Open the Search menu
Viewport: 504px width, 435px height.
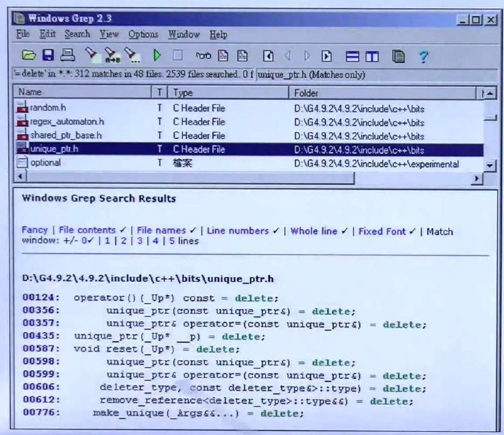pyautogui.click(x=77, y=34)
